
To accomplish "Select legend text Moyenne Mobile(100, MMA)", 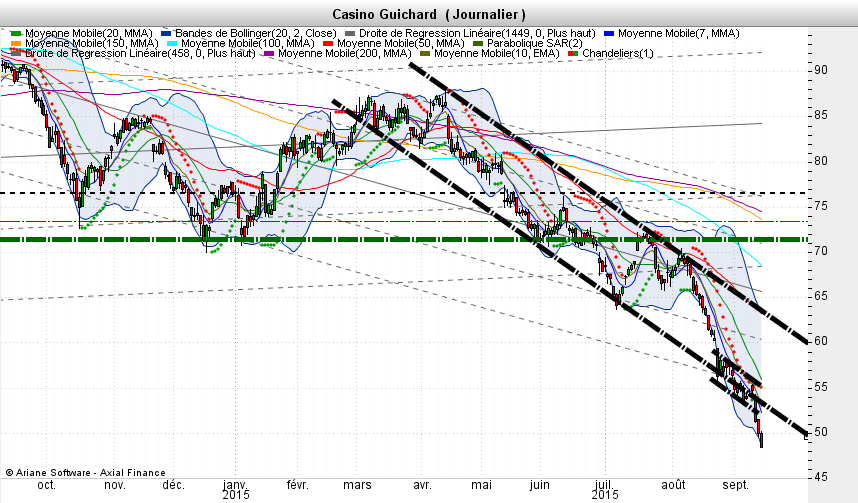I will coord(247,43).
